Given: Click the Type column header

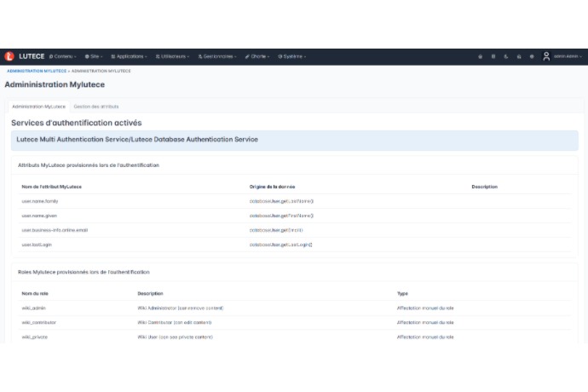Looking at the screenshot, I should 402,294.
